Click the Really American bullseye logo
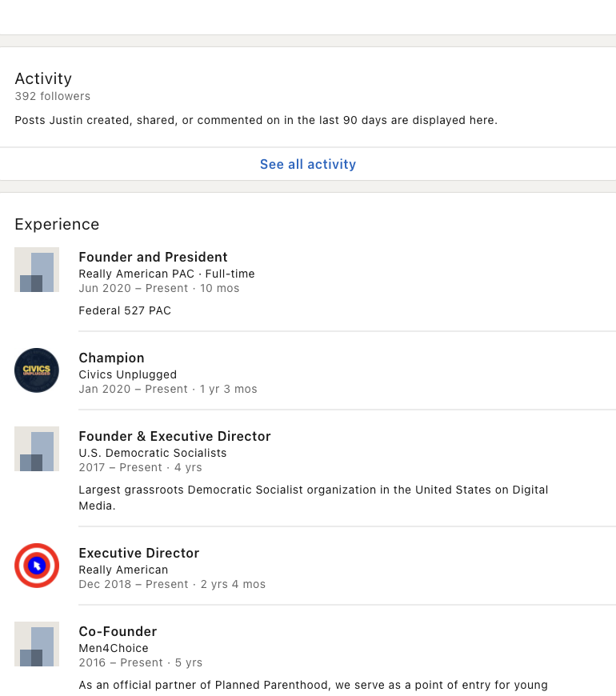The image size is (616, 696). click(37, 566)
